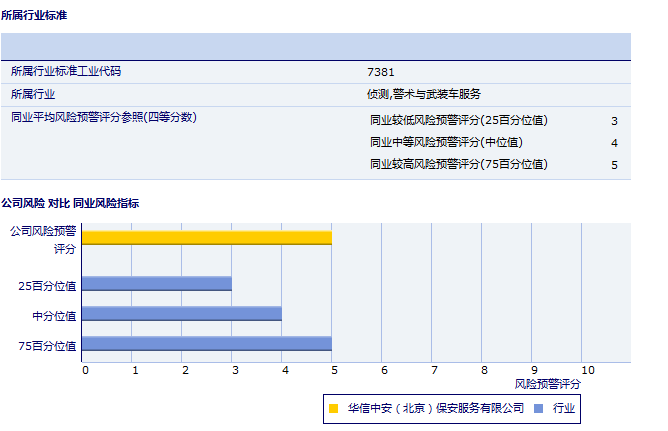This screenshot has width=668, height=431.
Task: Select the 同业较低风险预警评分(25百分位值) row
Action: pos(459,120)
